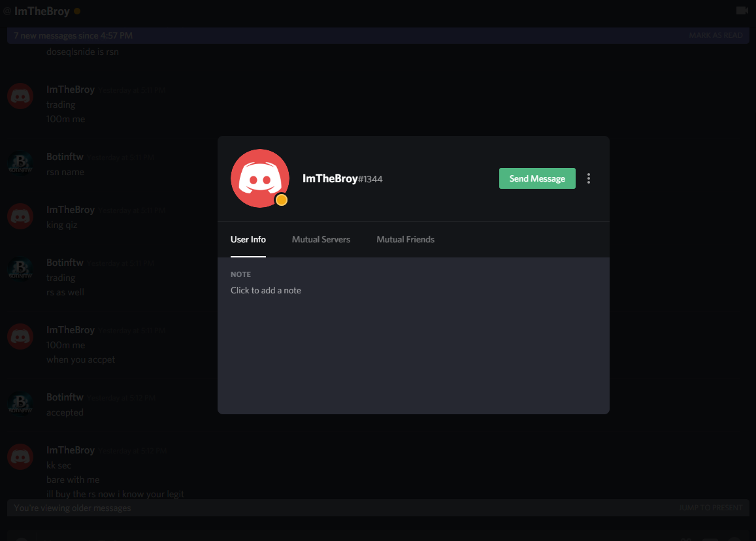Click Jump To Present link
Image resolution: width=756 pixels, height=541 pixels.
(x=711, y=508)
